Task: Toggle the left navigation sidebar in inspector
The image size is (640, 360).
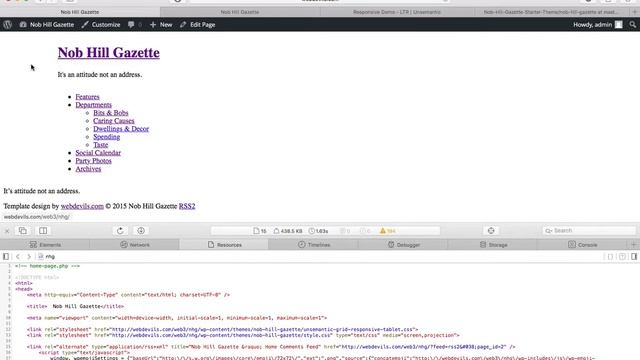Action: [6, 257]
